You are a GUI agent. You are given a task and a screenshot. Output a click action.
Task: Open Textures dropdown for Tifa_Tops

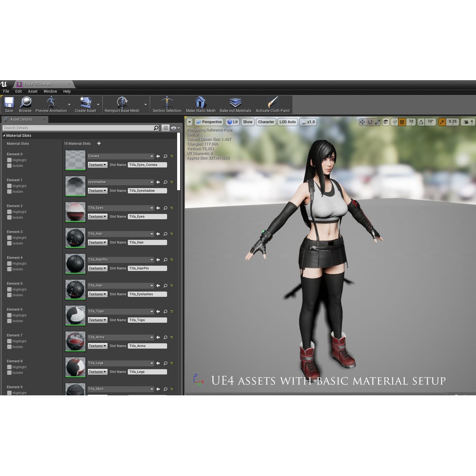coord(97,320)
